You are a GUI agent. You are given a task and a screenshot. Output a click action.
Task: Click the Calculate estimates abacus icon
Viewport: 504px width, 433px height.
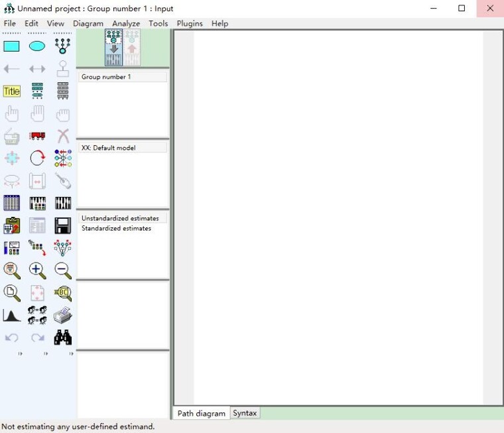point(63,203)
